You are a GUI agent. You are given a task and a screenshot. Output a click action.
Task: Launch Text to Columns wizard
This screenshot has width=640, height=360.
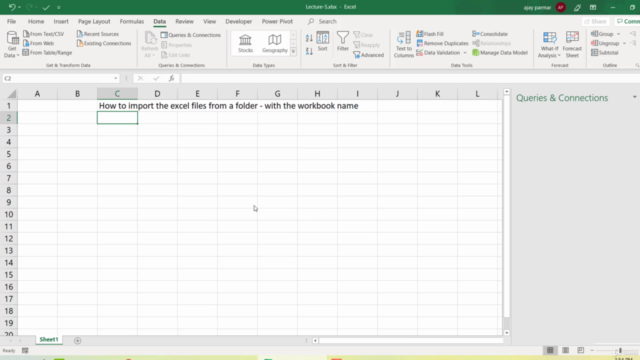pos(404,44)
